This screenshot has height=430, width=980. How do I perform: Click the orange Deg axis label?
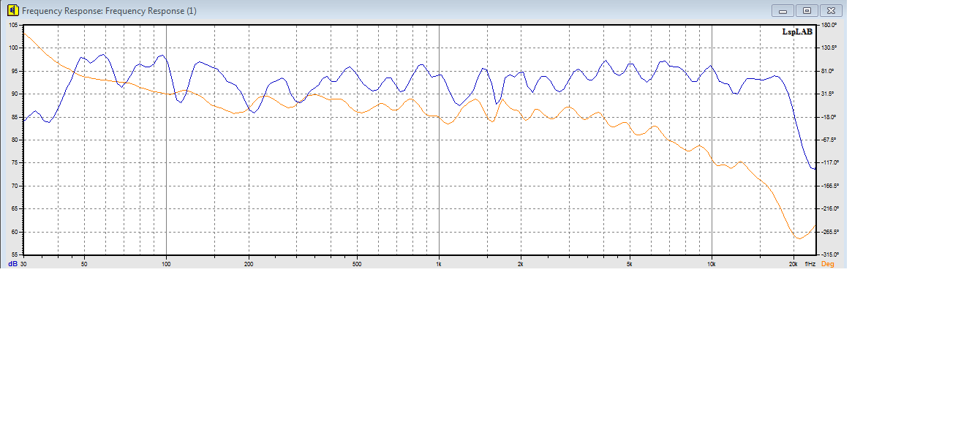pos(828,263)
